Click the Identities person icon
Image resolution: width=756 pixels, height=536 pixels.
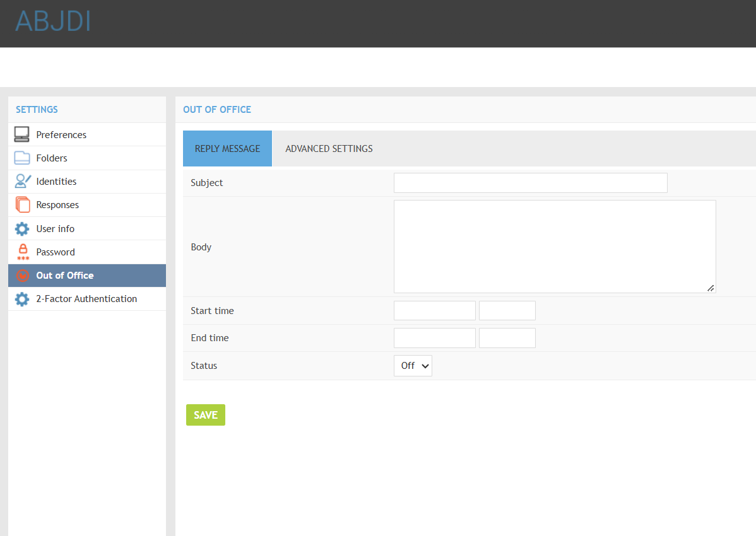pyautogui.click(x=22, y=181)
